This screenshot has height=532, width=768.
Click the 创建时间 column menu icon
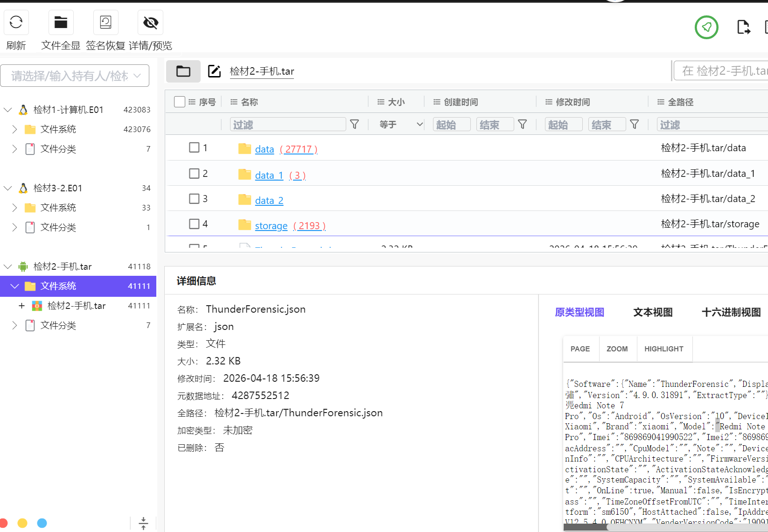pyautogui.click(x=437, y=102)
